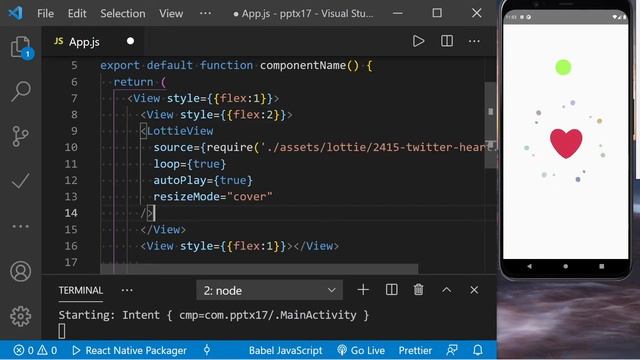The height and width of the screenshot is (360, 640).
Task: Click 'resizeMode="cover"' on line 13
Action: [x=213, y=197]
